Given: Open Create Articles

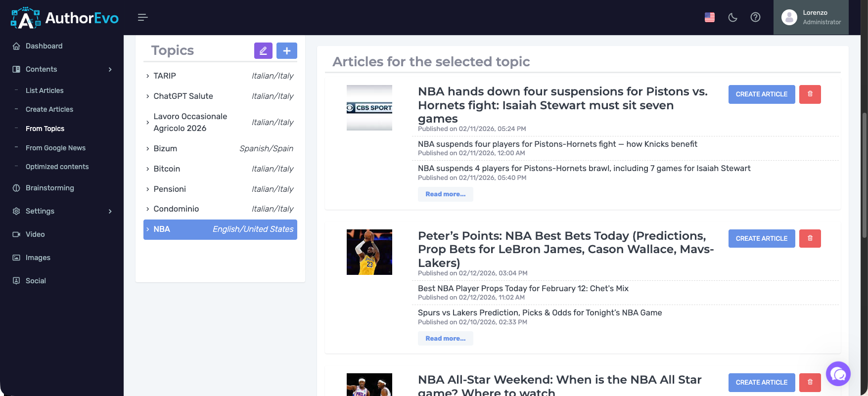Looking at the screenshot, I should (x=49, y=109).
